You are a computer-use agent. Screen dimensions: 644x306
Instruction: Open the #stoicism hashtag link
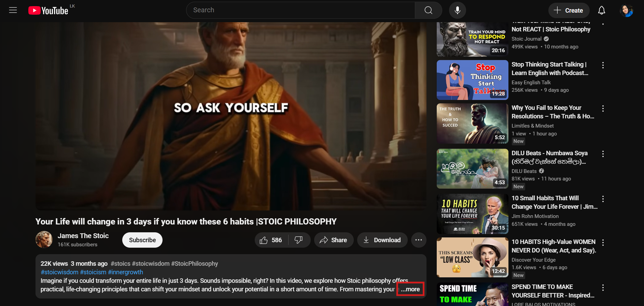pos(93,272)
